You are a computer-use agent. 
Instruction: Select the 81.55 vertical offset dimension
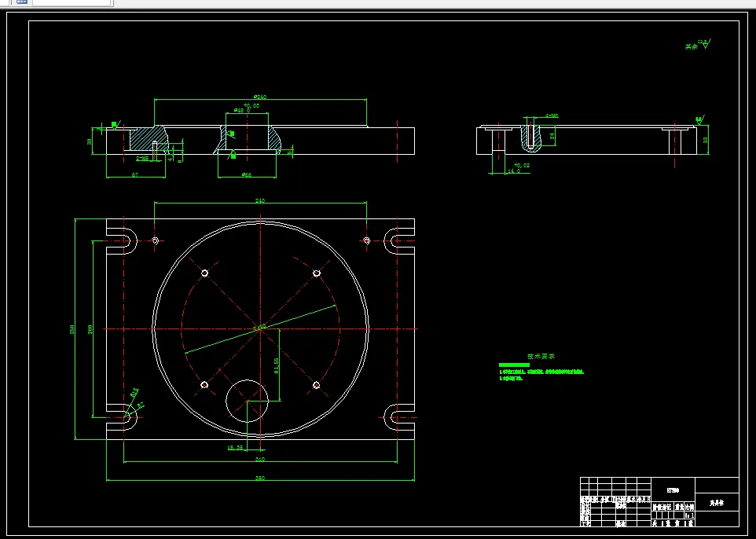[277, 365]
